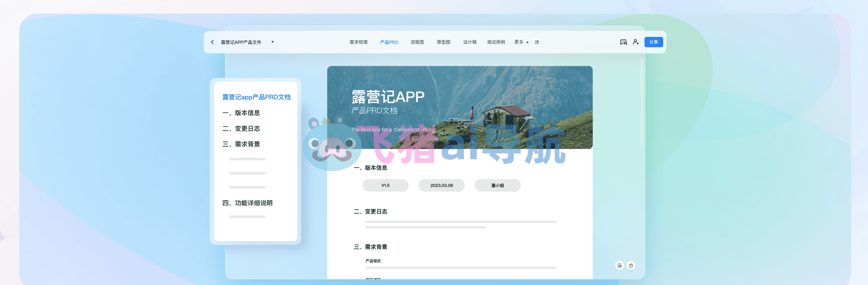Click the 2023.03.08 date pill

click(441, 185)
